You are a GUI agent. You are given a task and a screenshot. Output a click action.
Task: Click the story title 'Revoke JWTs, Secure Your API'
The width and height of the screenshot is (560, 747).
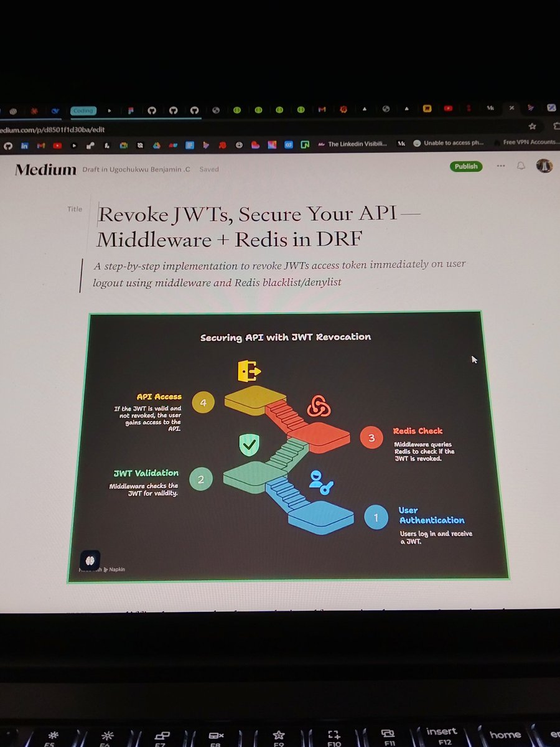[x=259, y=227]
